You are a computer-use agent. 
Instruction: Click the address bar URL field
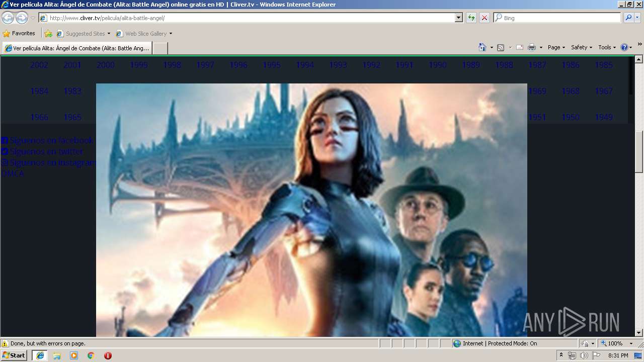(x=247, y=18)
